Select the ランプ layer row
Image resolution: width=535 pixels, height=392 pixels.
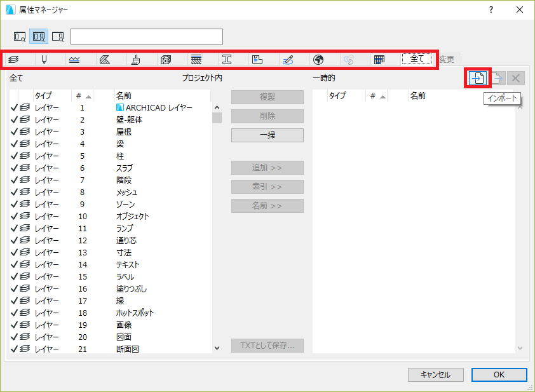coord(110,229)
